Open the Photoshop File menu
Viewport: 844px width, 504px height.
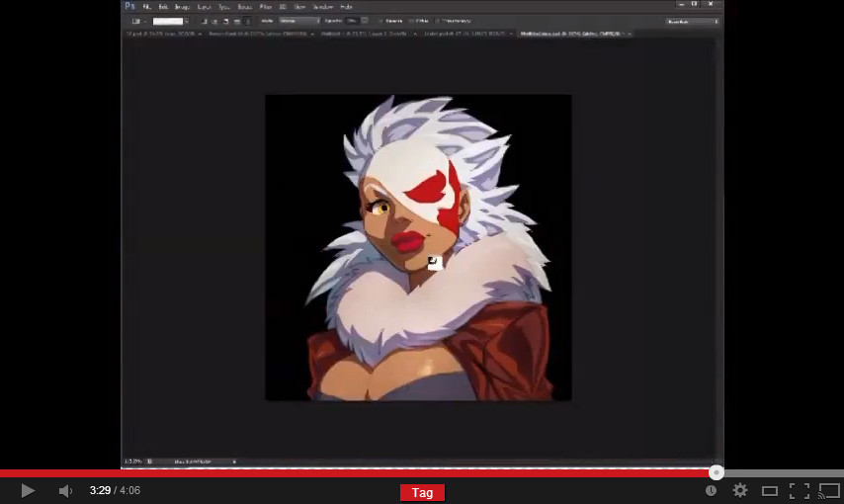tap(147, 7)
